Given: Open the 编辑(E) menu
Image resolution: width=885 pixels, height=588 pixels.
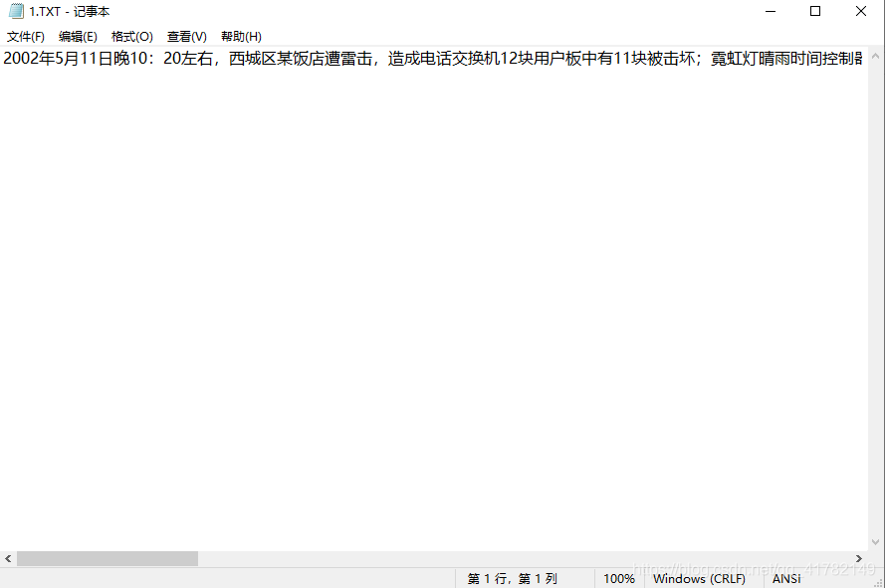Looking at the screenshot, I should click(78, 37).
